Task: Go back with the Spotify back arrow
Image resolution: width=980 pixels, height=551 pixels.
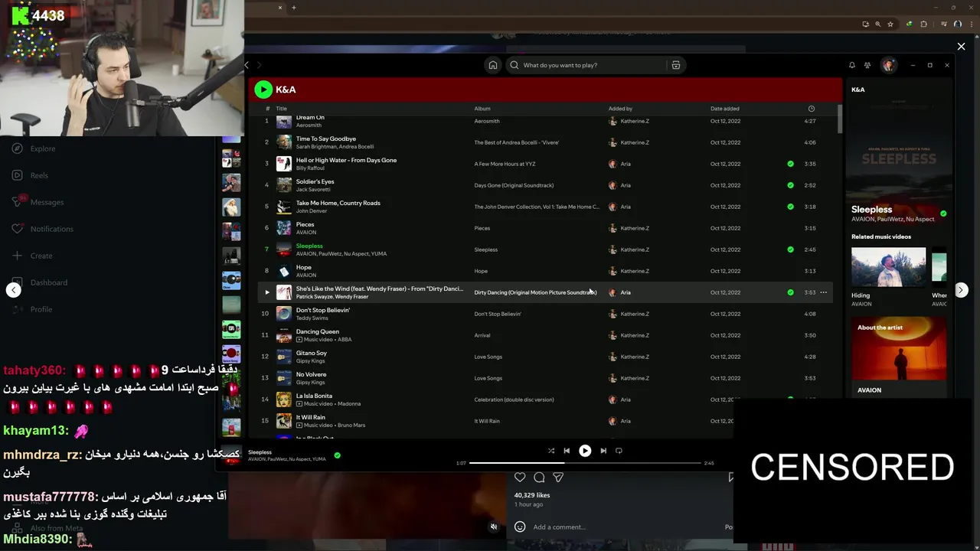Action: (x=247, y=65)
